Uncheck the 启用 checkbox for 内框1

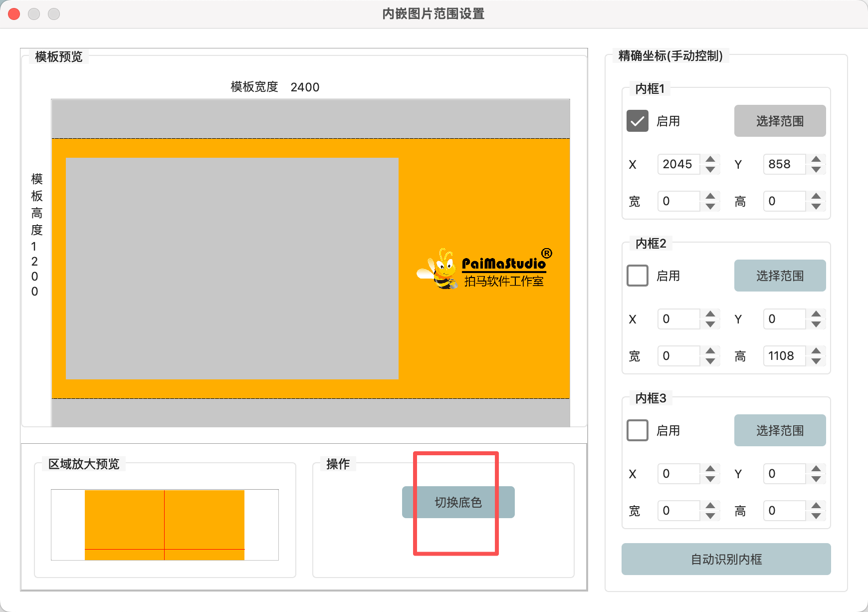coord(637,121)
